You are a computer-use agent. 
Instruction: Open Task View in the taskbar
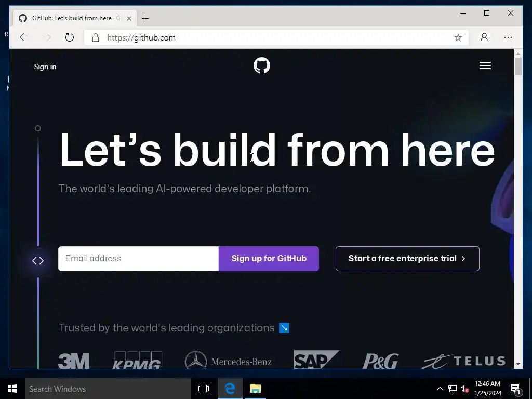(x=204, y=389)
